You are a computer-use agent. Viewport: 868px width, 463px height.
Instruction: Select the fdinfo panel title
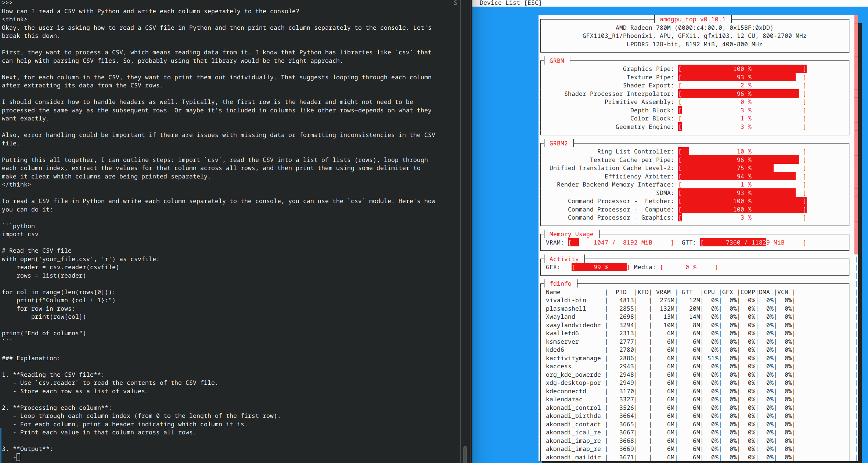(560, 284)
